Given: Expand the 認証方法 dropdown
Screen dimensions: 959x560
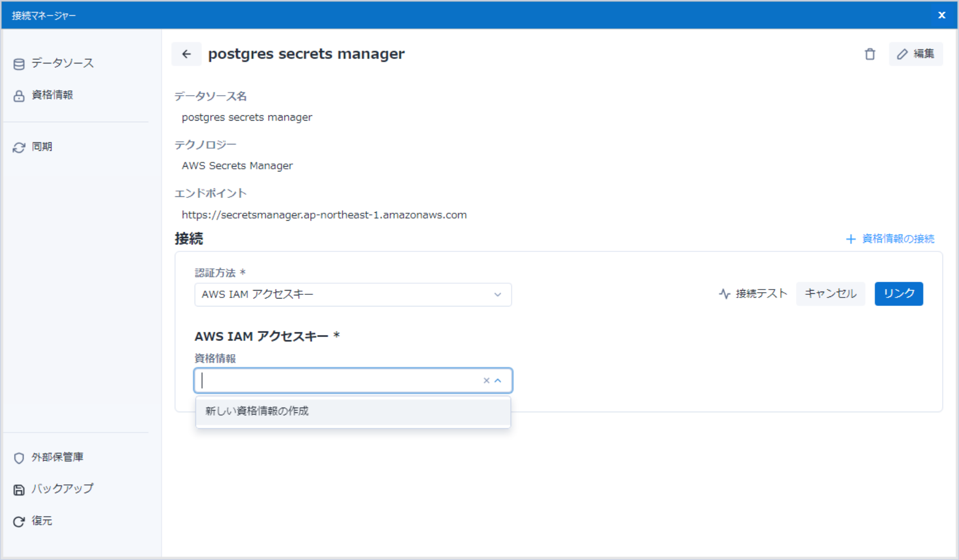Looking at the screenshot, I should click(353, 294).
